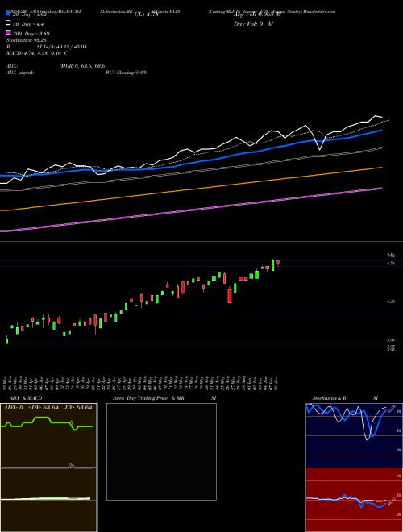
Task: Click the 'Avg Vol: 0.065 M' label
Action: 257,15
